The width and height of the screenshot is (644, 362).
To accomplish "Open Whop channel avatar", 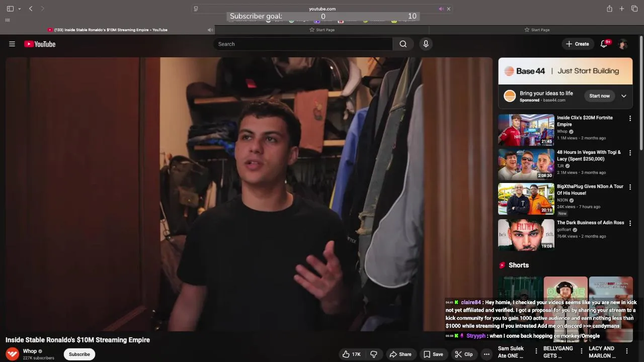I will coord(13,354).
